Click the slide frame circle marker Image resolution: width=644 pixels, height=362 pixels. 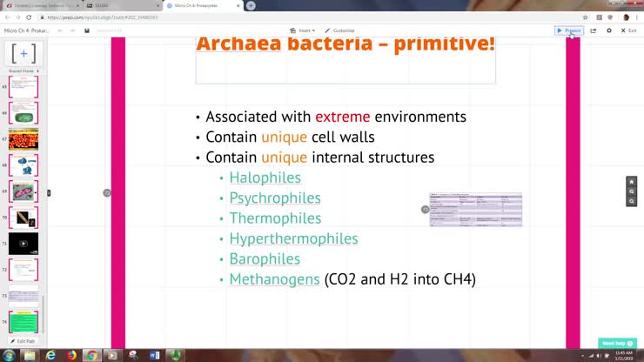tap(107, 192)
